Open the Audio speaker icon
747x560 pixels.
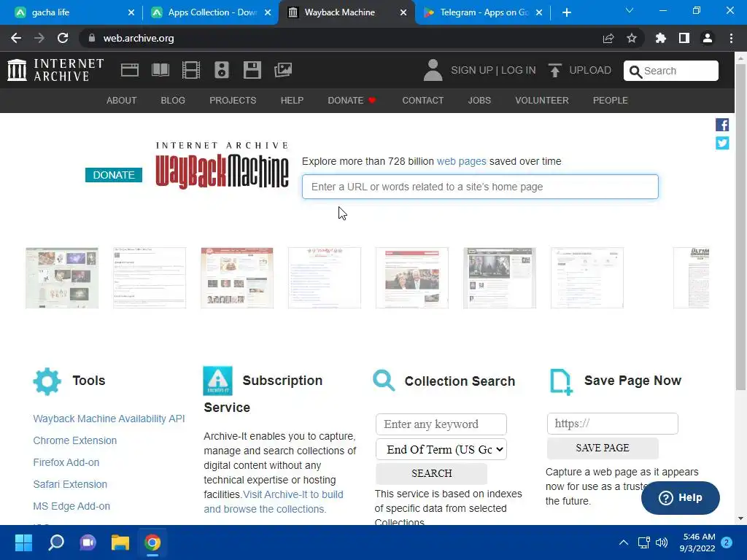(222, 70)
